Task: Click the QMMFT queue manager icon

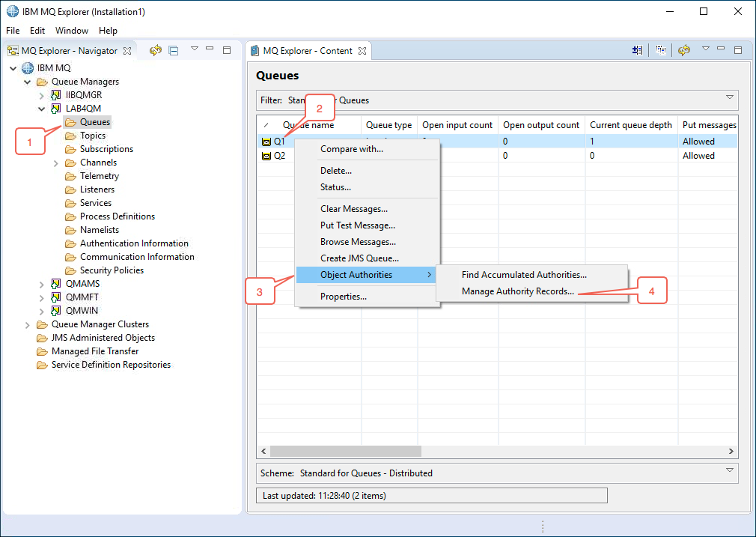Action: pyautogui.click(x=56, y=297)
